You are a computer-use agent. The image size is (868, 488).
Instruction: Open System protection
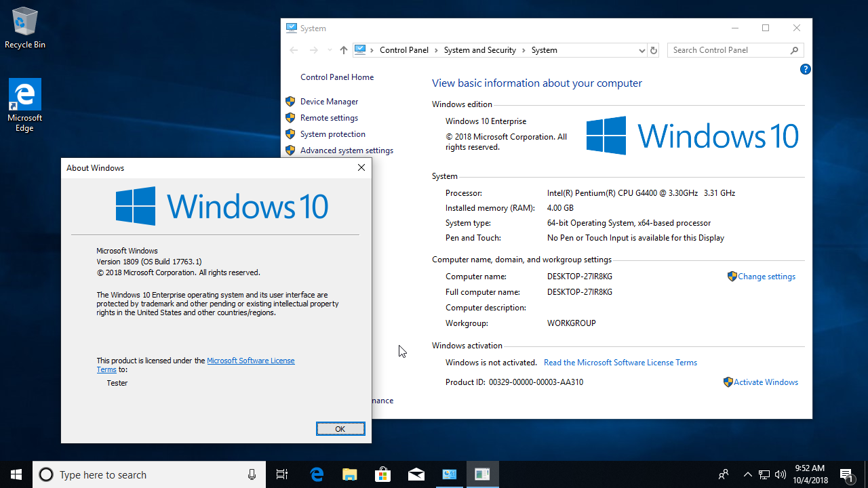(332, 134)
